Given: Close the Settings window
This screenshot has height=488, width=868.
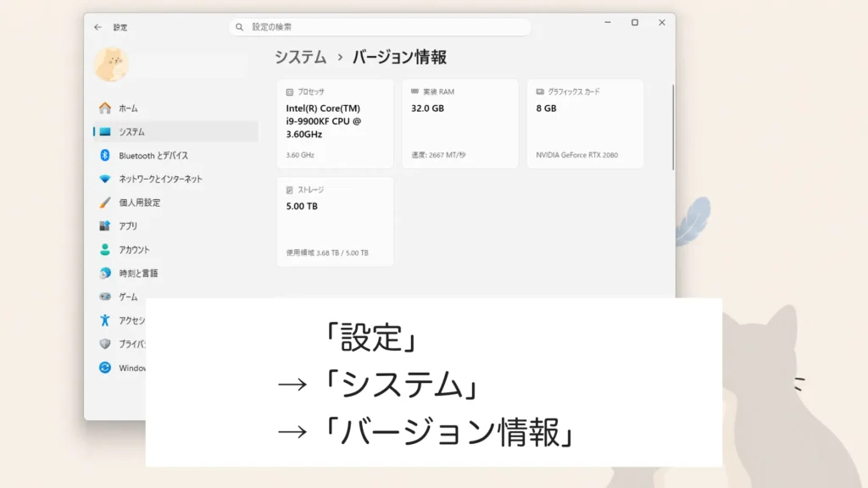Looking at the screenshot, I should [662, 23].
